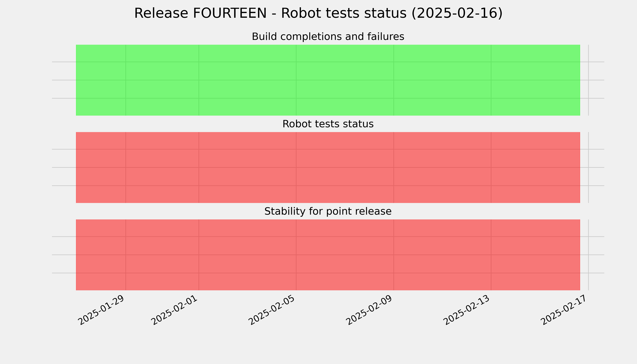The width and height of the screenshot is (637, 364).
Task: Click the green Build completions band
Action: pos(328,80)
